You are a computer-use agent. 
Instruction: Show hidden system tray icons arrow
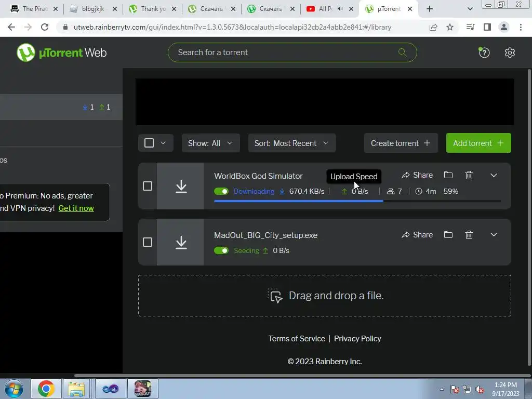pos(442,389)
